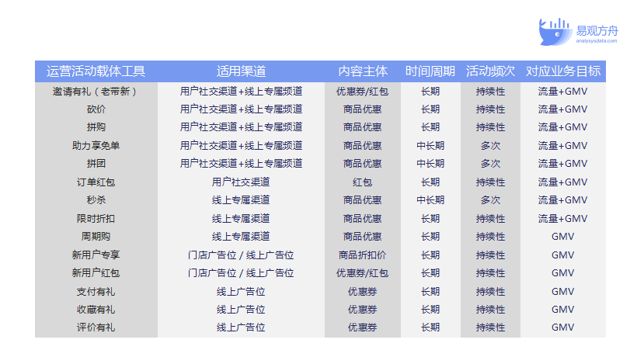This screenshot has height=357, width=644.
Task: Click the channel cell in the 砍价 row
Action: click(x=241, y=109)
